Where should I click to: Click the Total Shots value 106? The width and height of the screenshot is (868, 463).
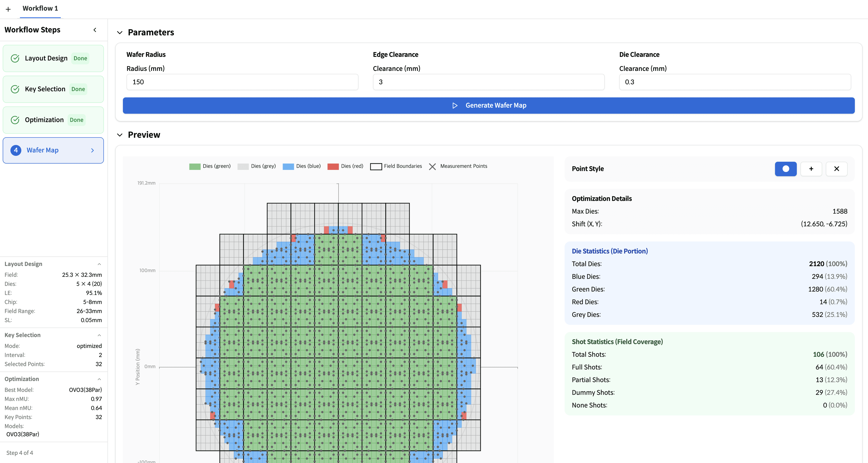(x=819, y=354)
